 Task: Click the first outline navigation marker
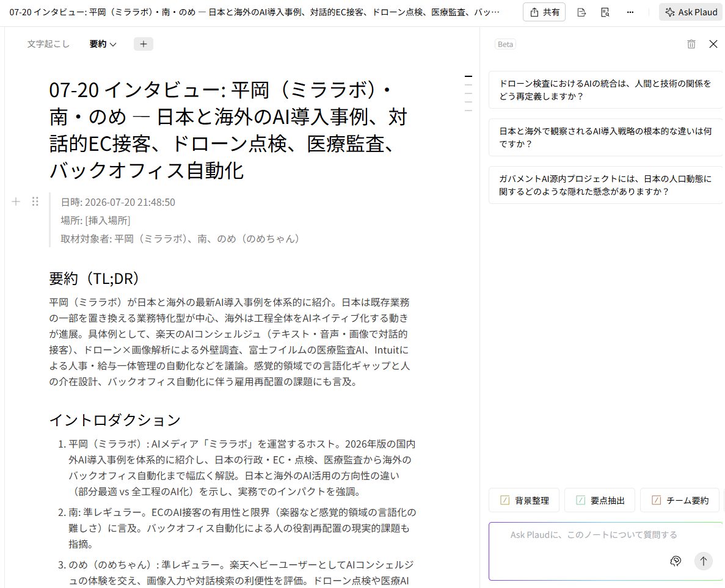(x=468, y=76)
